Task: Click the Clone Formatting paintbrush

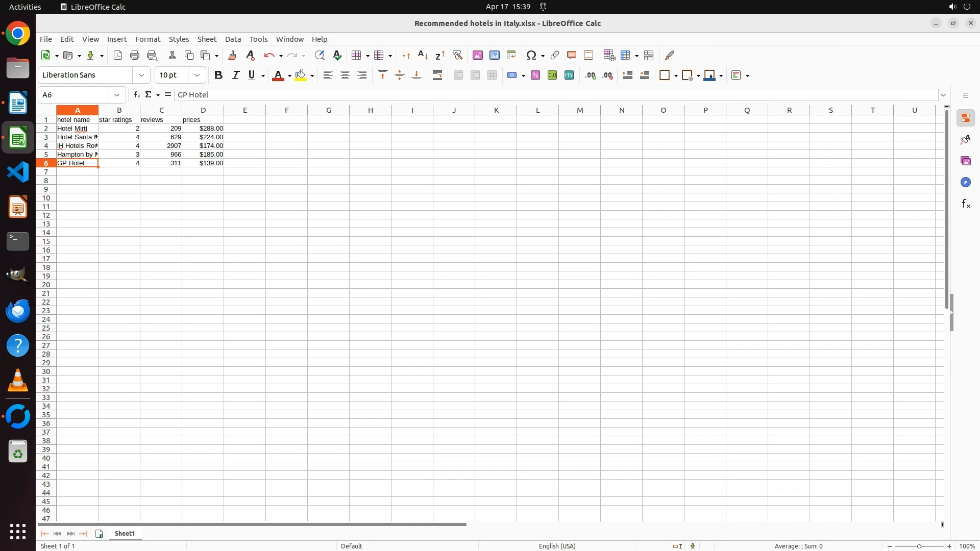Action: coord(232,55)
